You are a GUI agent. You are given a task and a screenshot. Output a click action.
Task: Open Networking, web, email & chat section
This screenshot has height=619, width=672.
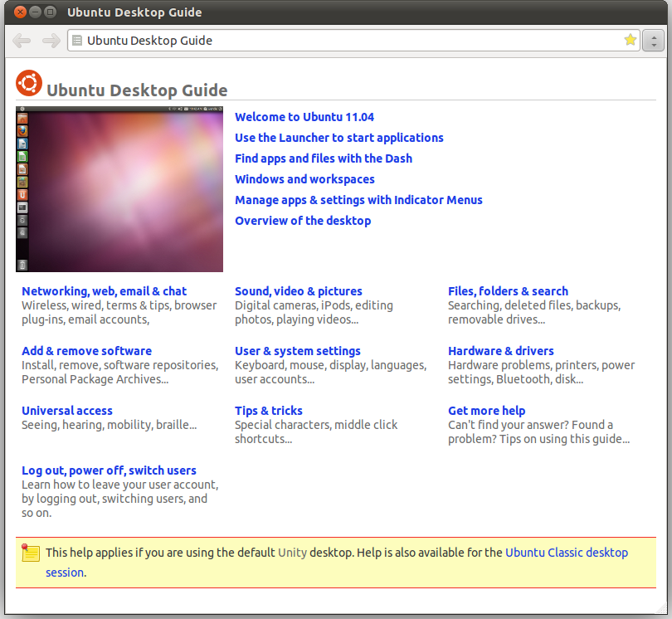click(105, 291)
